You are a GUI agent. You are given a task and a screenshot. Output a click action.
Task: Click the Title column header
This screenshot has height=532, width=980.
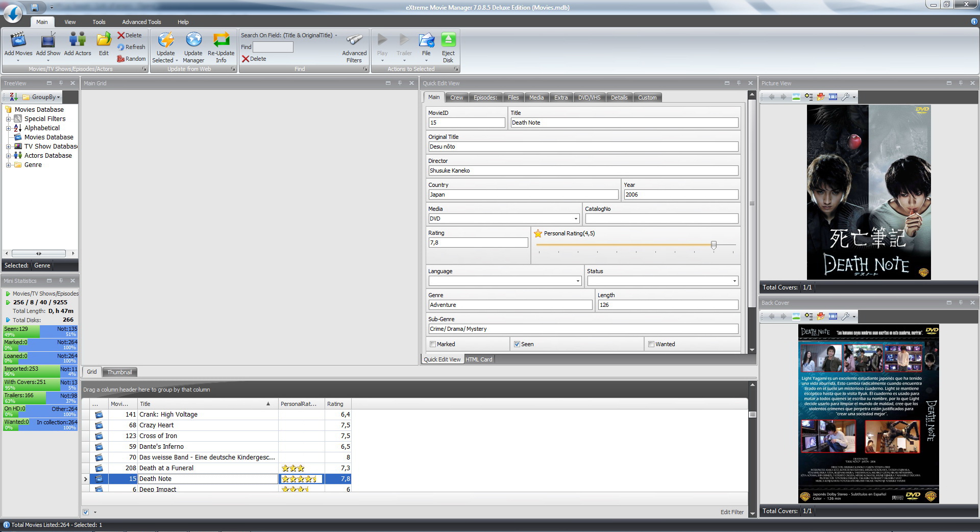pyautogui.click(x=208, y=404)
